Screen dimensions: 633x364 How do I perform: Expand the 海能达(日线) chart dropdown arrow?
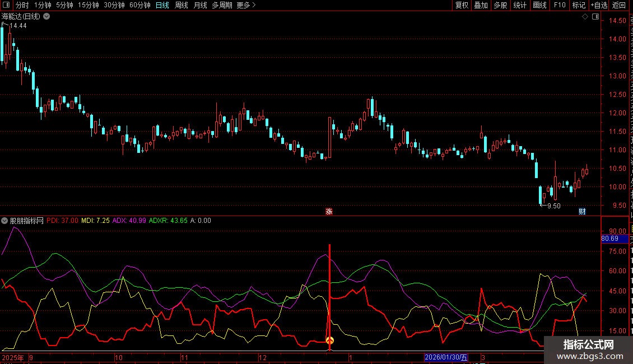point(46,17)
